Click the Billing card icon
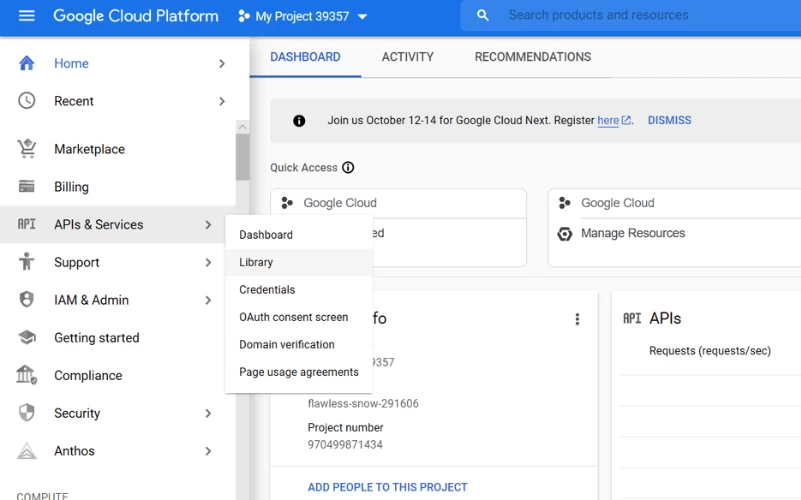 (x=27, y=186)
